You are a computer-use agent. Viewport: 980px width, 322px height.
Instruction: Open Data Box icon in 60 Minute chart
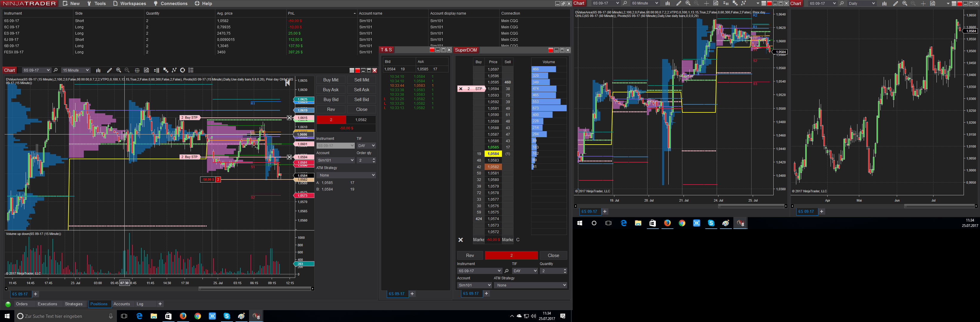tap(715, 3)
